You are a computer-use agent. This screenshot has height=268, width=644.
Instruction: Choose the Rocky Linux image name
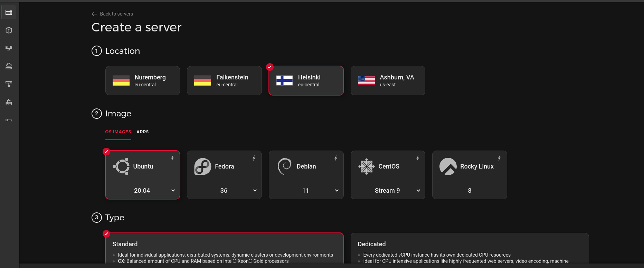(477, 166)
